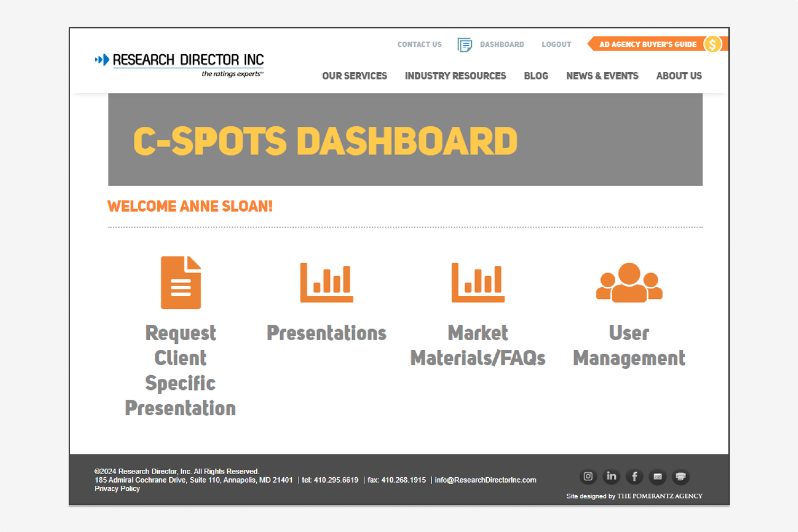Click the Logout link

click(x=556, y=44)
